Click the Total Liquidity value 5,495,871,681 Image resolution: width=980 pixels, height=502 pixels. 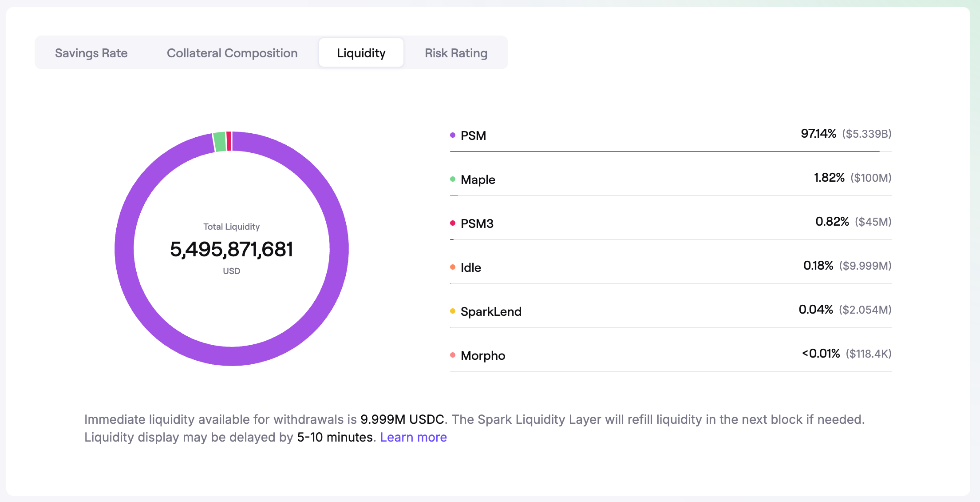(231, 249)
